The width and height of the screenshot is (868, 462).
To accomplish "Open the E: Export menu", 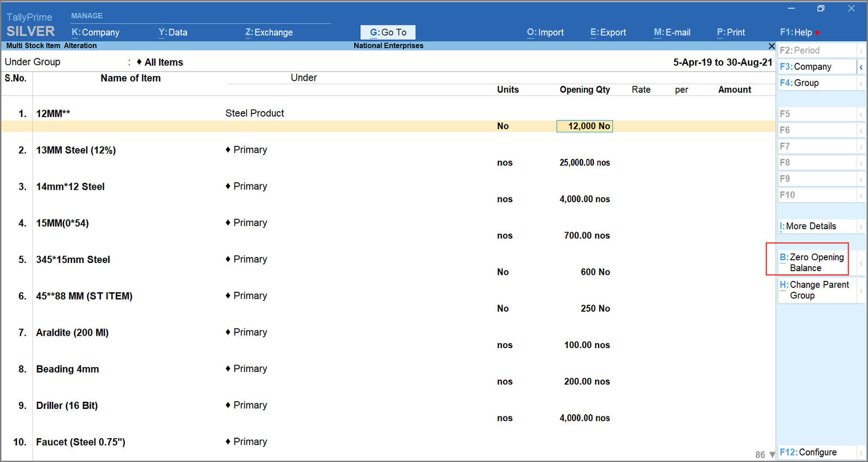I will pyautogui.click(x=608, y=33).
